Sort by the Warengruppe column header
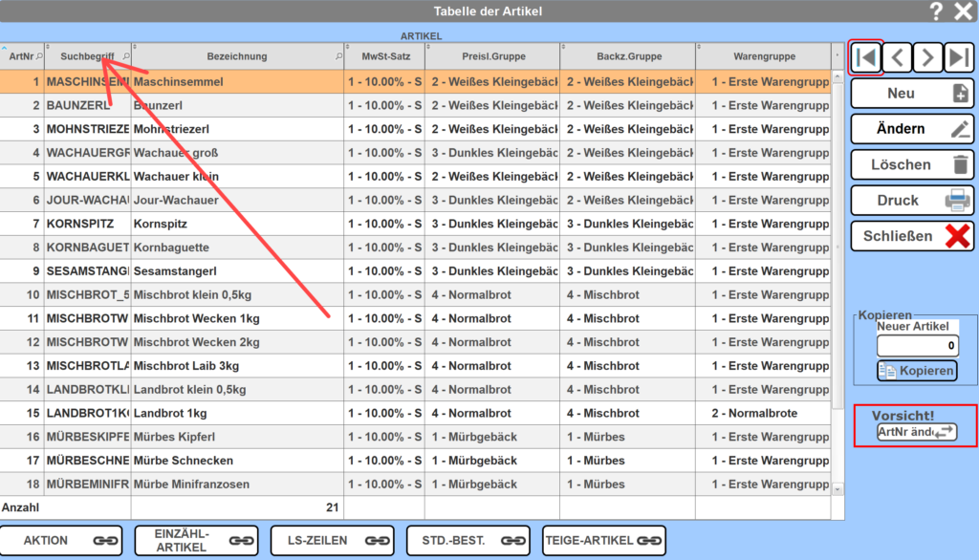Viewport: 979px width, 560px height. pos(764,56)
